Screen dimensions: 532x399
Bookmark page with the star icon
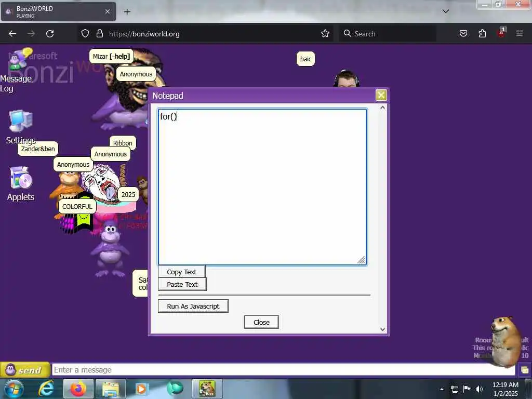pyautogui.click(x=325, y=33)
